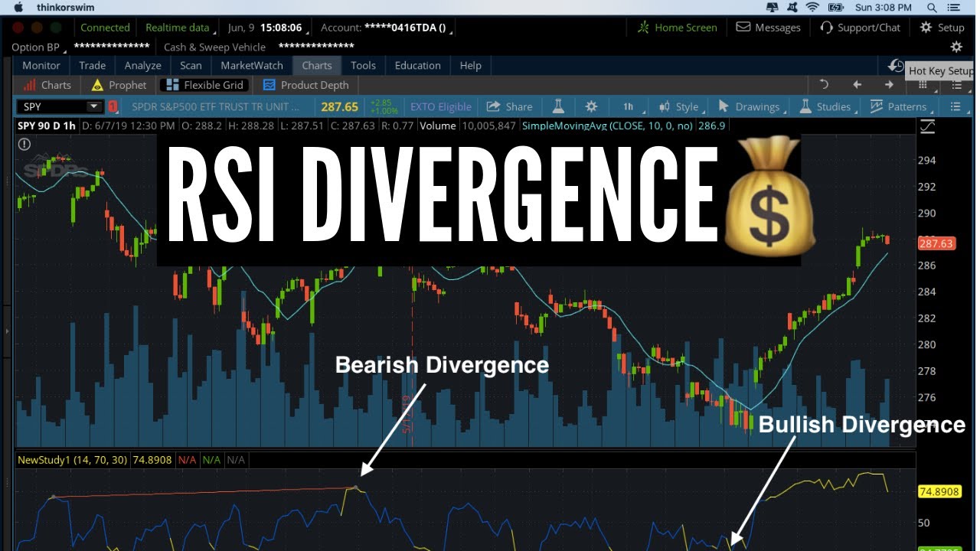Image resolution: width=980 pixels, height=551 pixels.
Task: Click the EXTO Eligible label
Action: coord(440,106)
